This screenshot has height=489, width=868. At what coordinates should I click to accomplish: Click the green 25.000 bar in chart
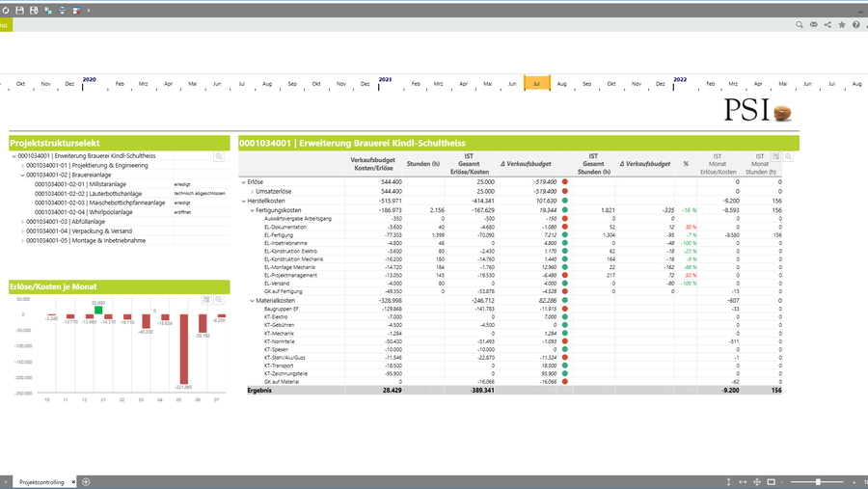pyautogui.click(x=98, y=311)
